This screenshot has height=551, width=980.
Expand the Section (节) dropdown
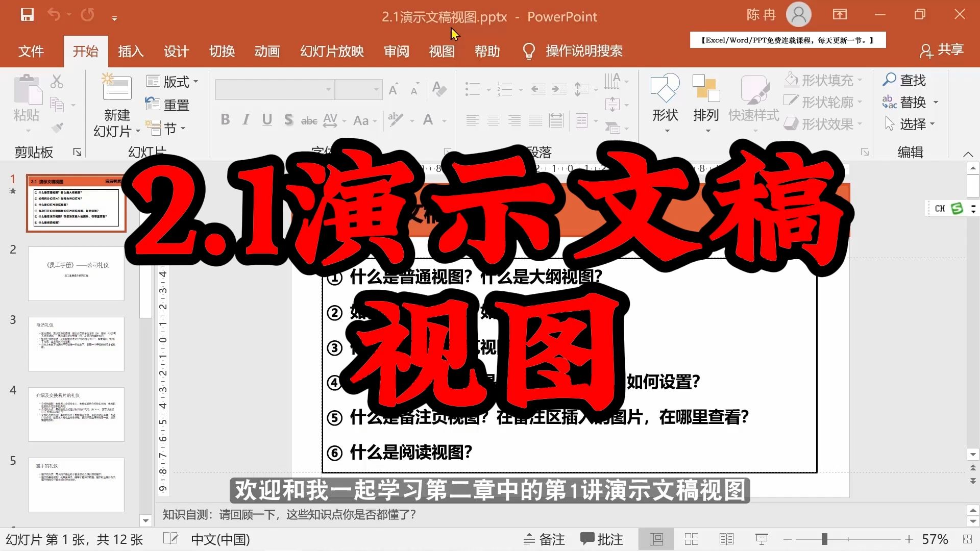pos(182,128)
